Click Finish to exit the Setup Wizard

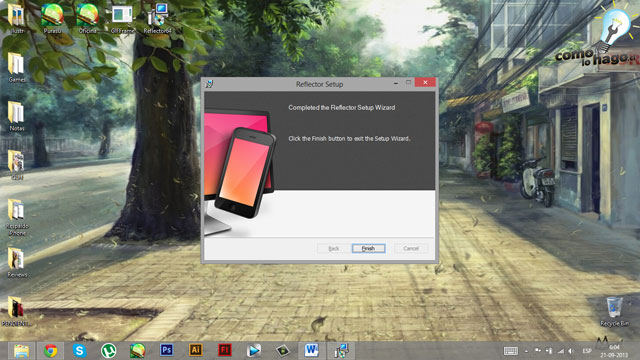pyautogui.click(x=369, y=248)
